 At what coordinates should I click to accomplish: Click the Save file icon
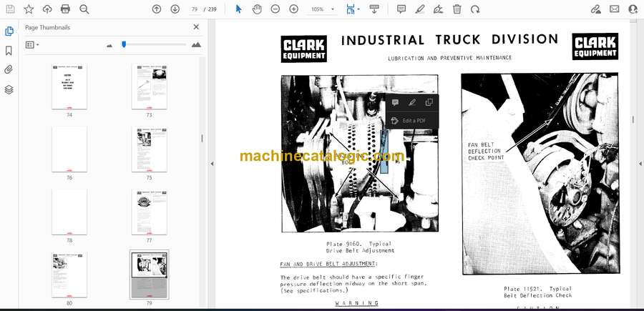(x=10, y=9)
